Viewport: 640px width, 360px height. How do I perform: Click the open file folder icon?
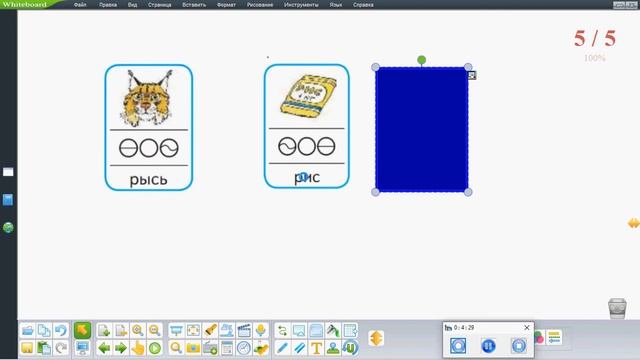(27, 330)
